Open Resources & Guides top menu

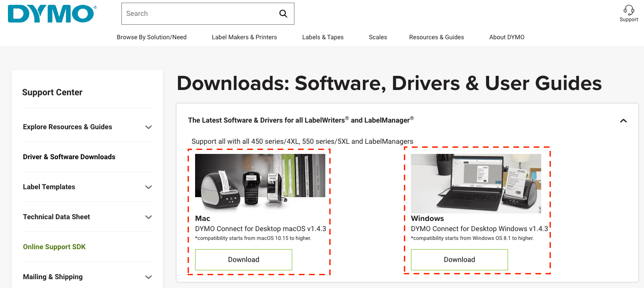coord(437,37)
